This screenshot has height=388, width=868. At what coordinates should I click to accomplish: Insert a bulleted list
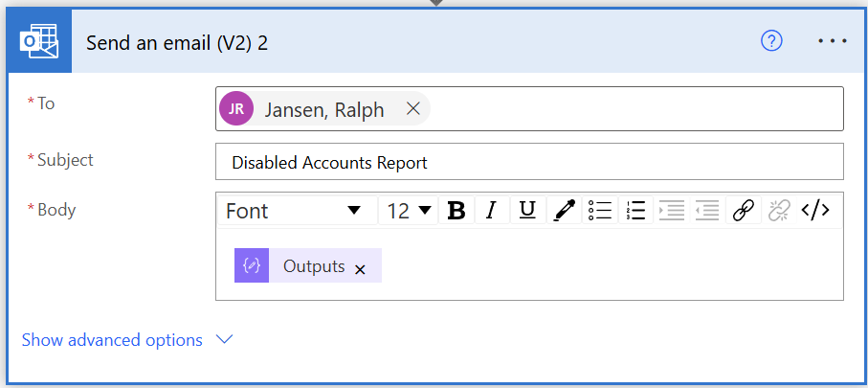click(x=600, y=211)
